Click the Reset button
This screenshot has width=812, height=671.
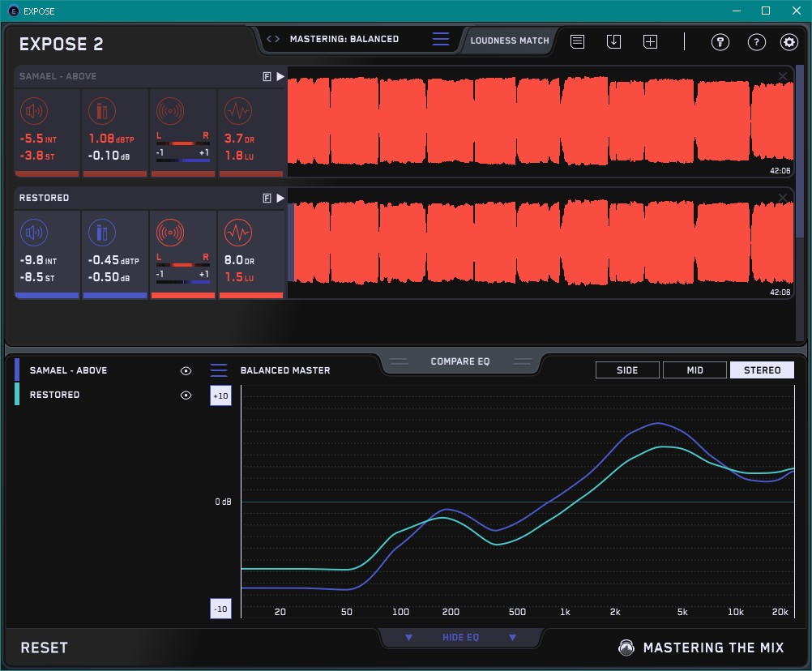coord(45,647)
